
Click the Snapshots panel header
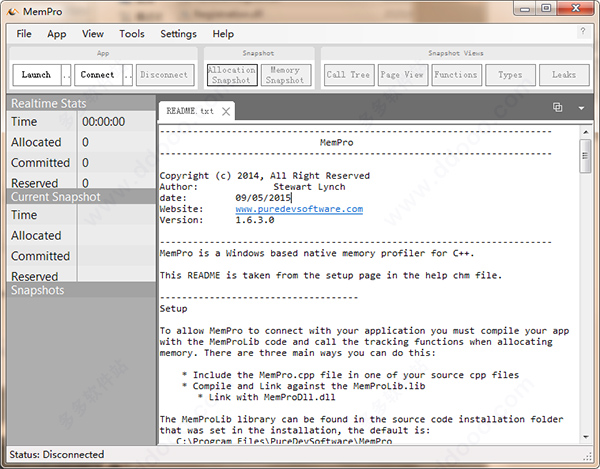coord(81,290)
